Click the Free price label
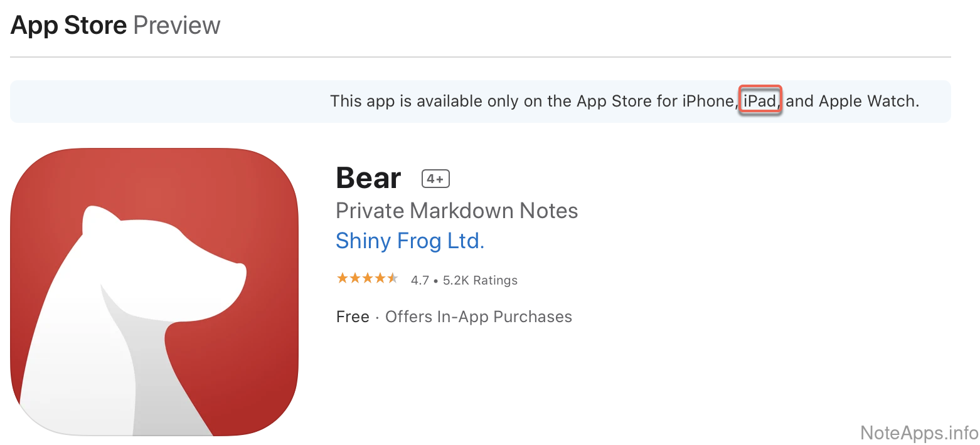The height and width of the screenshot is (445, 980). pyautogui.click(x=353, y=317)
